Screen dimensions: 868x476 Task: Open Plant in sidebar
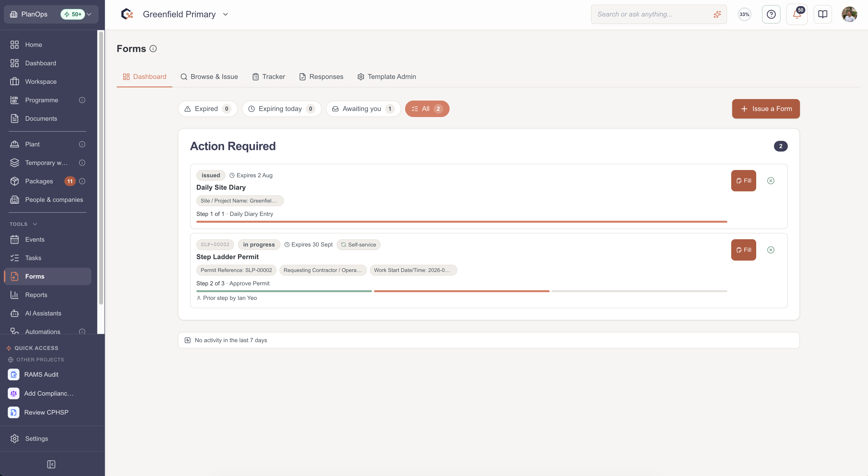pyautogui.click(x=48, y=144)
